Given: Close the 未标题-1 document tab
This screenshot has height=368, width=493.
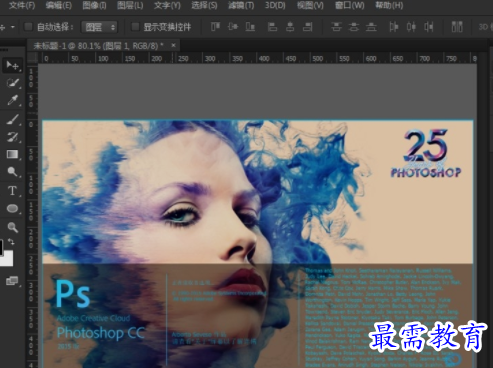Looking at the screenshot, I should tap(173, 45).
